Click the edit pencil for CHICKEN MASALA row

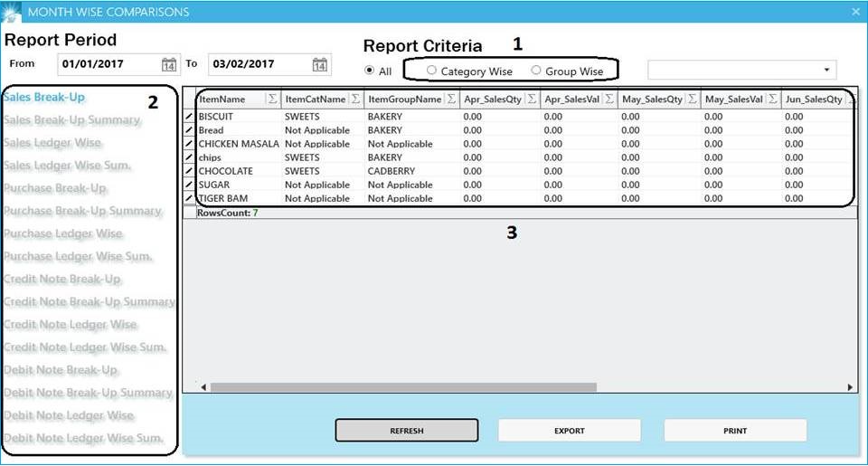coord(189,144)
